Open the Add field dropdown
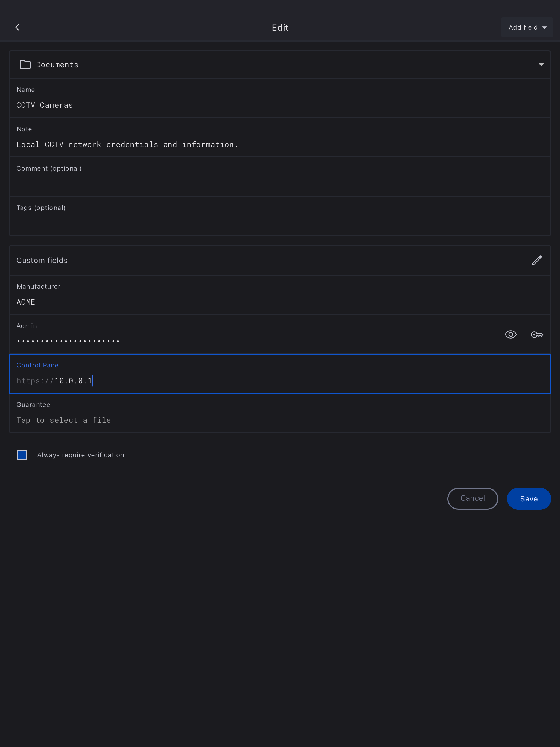This screenshot has height=747, width=560. (x=527, y=27)
